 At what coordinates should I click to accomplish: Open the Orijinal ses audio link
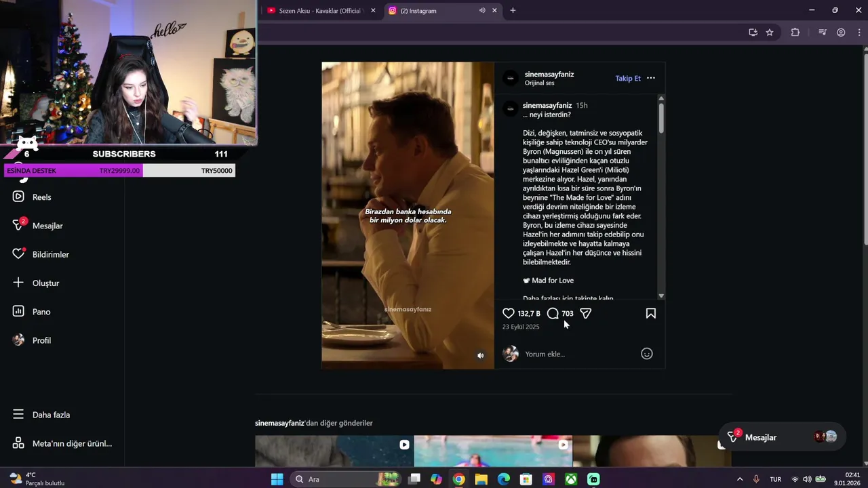pos(539,83)
